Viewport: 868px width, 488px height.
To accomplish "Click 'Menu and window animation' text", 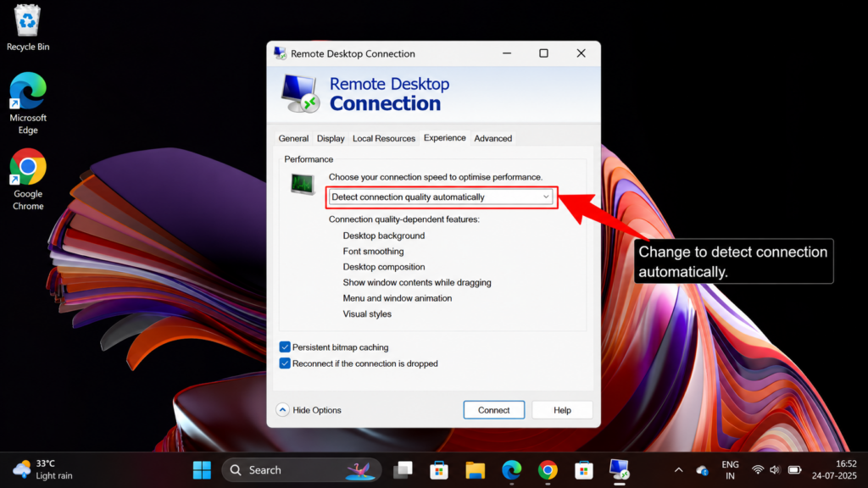I will coord(397,298).
